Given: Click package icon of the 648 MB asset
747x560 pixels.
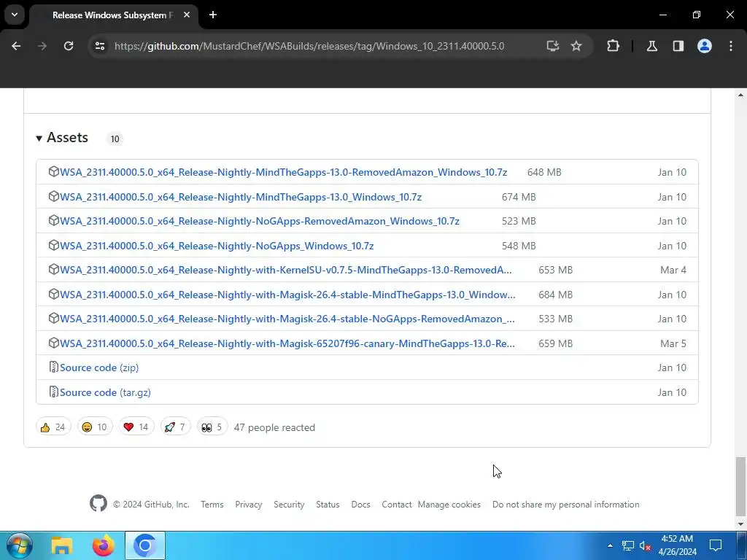Looking at the screenshot, I should point(54,171).
